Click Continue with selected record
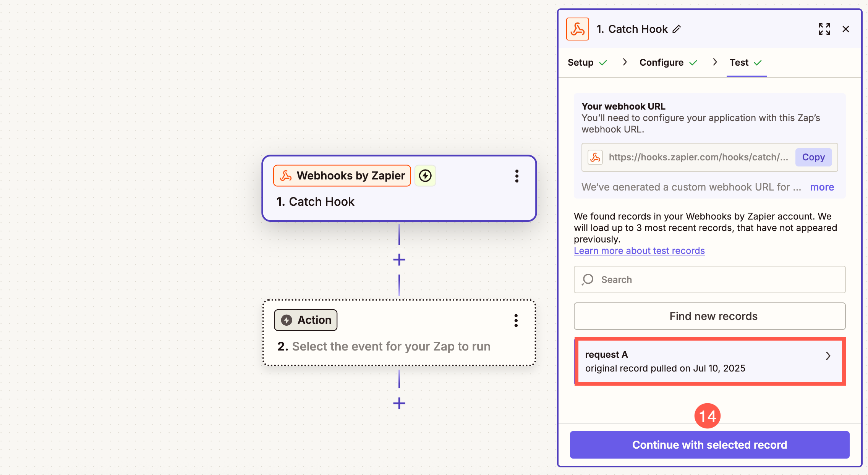868x475 pixels. 709,445
